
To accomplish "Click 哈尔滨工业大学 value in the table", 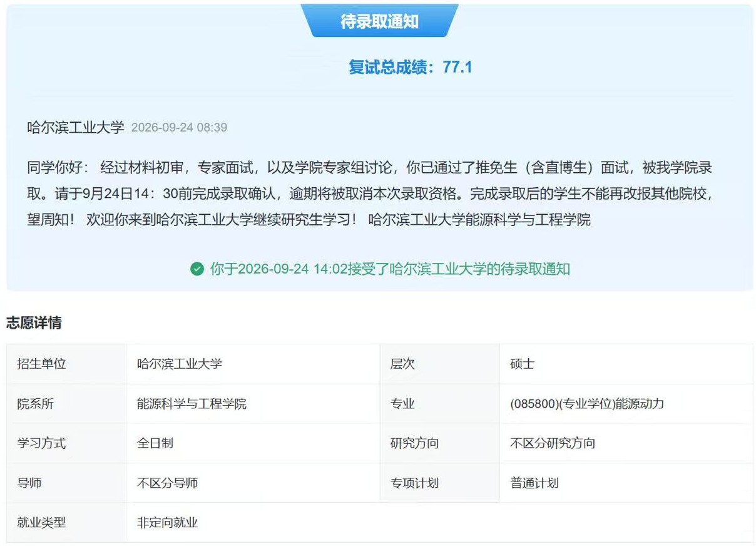I will 180,364.
